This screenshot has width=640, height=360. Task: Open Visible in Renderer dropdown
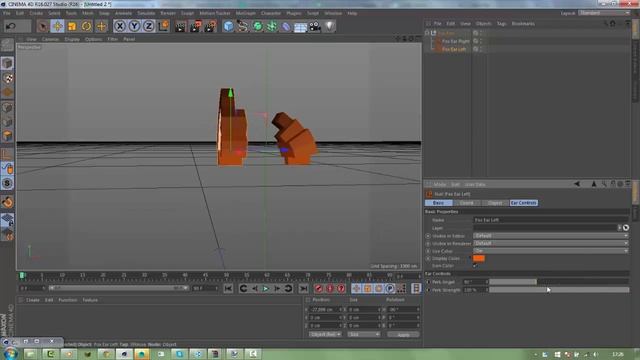point(551,243)
